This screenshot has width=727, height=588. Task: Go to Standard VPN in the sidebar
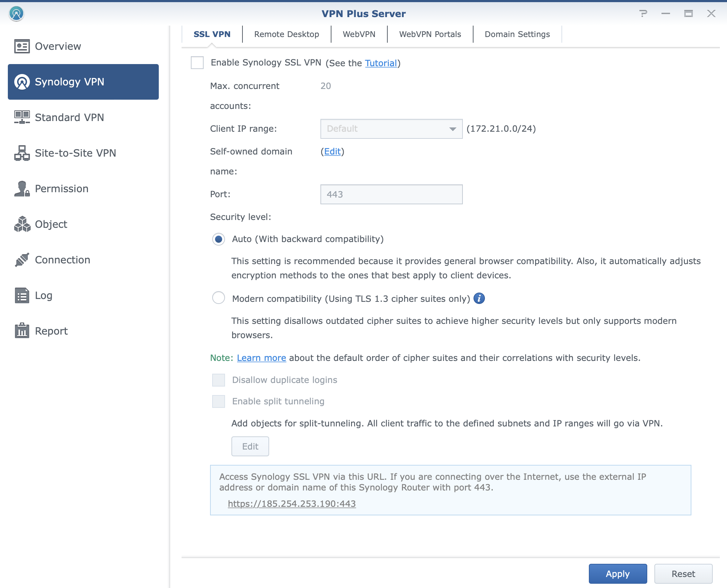[x=83, y=117]
